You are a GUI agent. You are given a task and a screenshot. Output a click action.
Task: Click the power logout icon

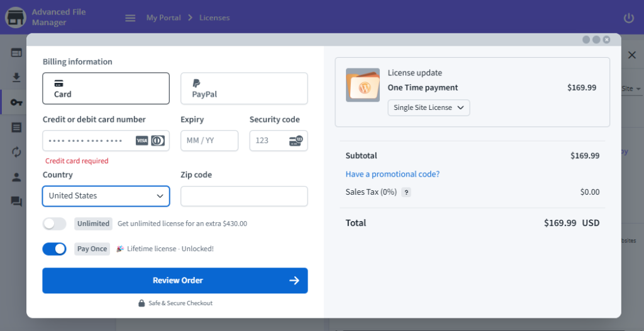(629, 18)
